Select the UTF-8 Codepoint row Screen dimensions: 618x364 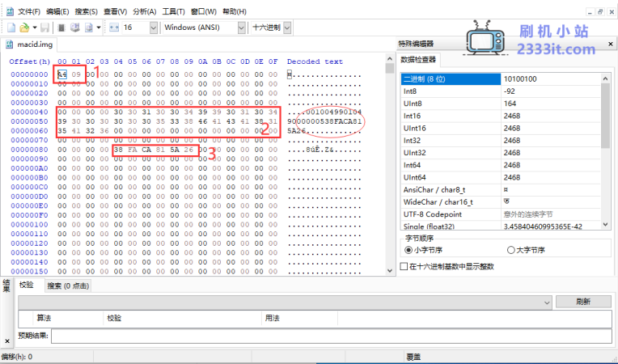(501, 214)
